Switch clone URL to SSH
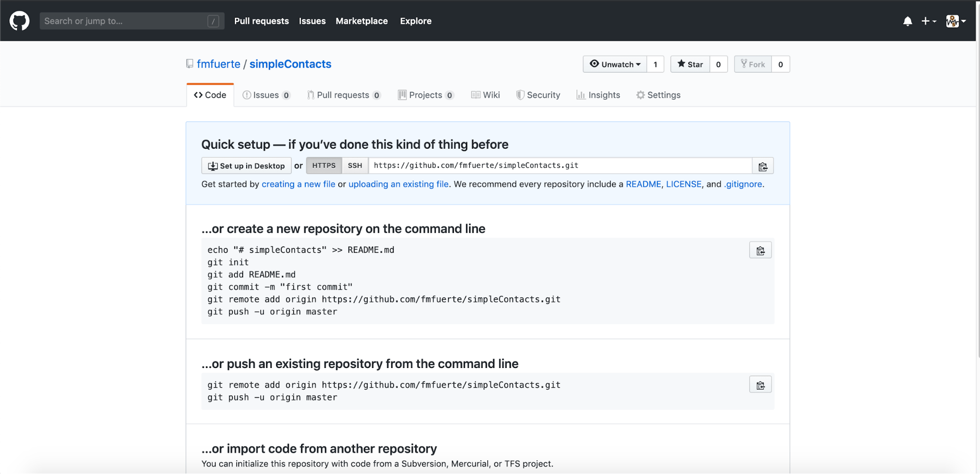This screenshot has width=980, height=474. (x=354, y=165)
